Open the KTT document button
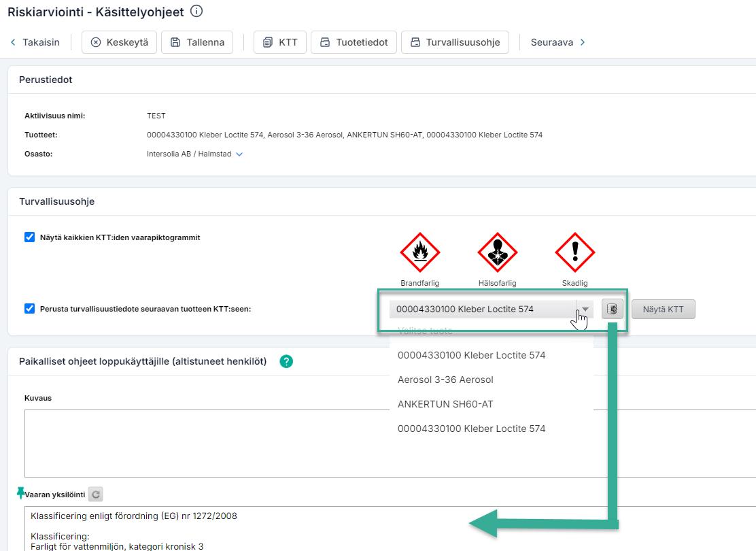This screenshot has width=756, height=551. [x=280, y=42]
